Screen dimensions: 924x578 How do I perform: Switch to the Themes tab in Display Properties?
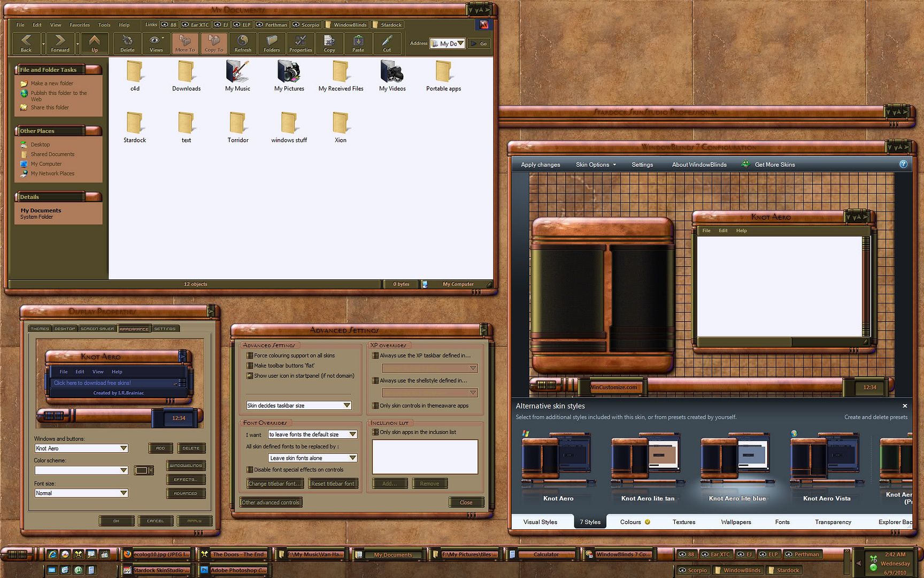tap(40, 329)
